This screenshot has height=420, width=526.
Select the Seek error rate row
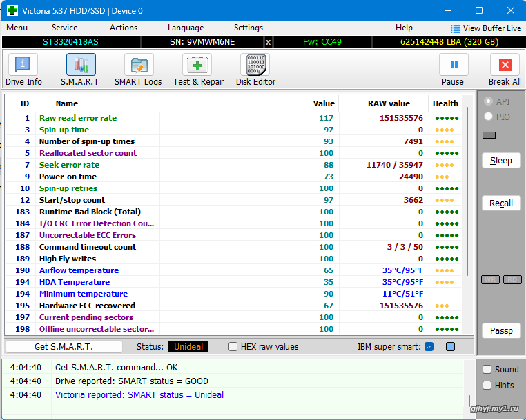coord(233,165)
